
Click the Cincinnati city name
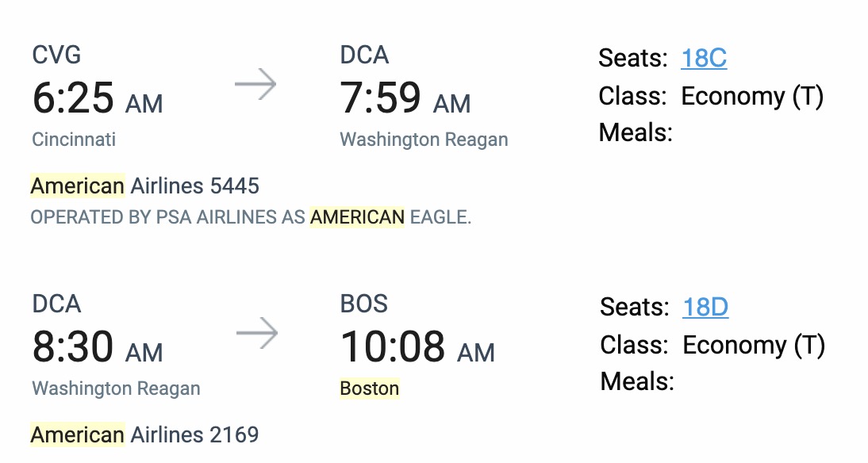[x=74, y=140]
